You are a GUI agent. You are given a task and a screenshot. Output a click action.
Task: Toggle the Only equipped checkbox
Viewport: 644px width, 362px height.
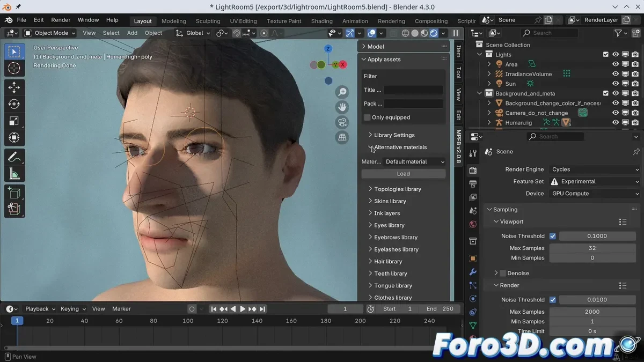[x=367, y=117]
